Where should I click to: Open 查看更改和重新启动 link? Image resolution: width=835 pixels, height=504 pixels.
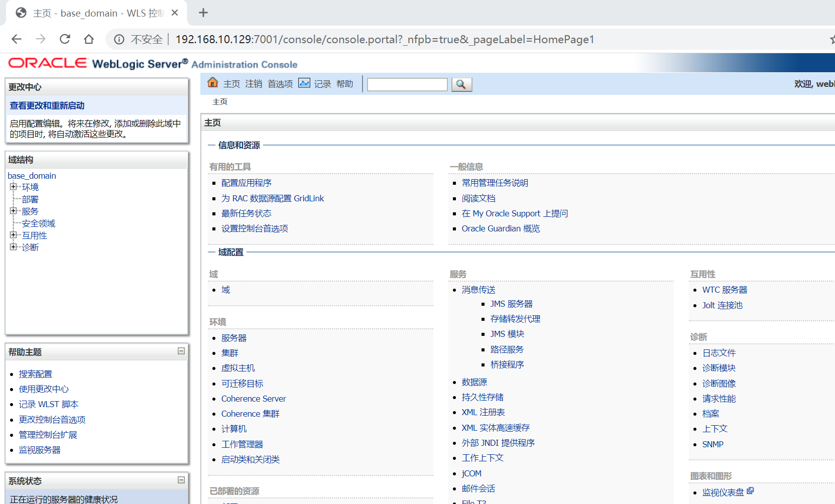tap(47, 105)
